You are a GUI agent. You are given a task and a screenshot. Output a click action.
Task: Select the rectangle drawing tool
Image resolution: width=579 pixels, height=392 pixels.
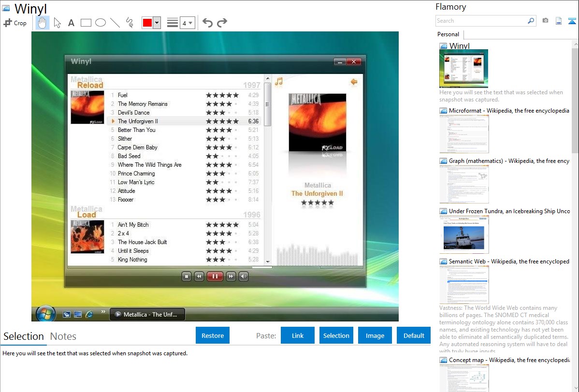tap(86, 23)
